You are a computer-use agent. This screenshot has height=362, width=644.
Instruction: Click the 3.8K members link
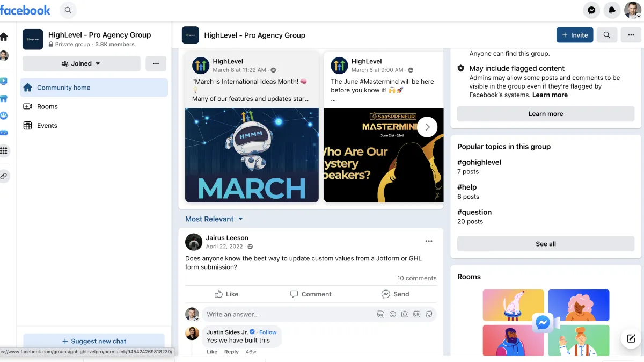(115, 45)
